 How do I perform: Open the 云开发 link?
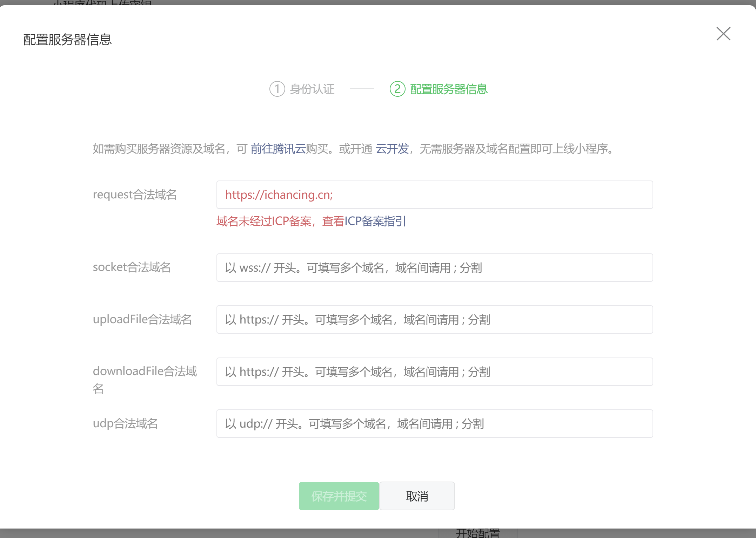coord(392,149)
